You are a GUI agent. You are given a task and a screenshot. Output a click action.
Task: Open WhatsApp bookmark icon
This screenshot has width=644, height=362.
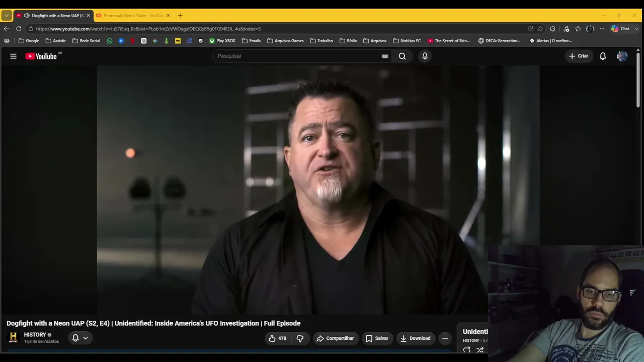tap(110, 41)
